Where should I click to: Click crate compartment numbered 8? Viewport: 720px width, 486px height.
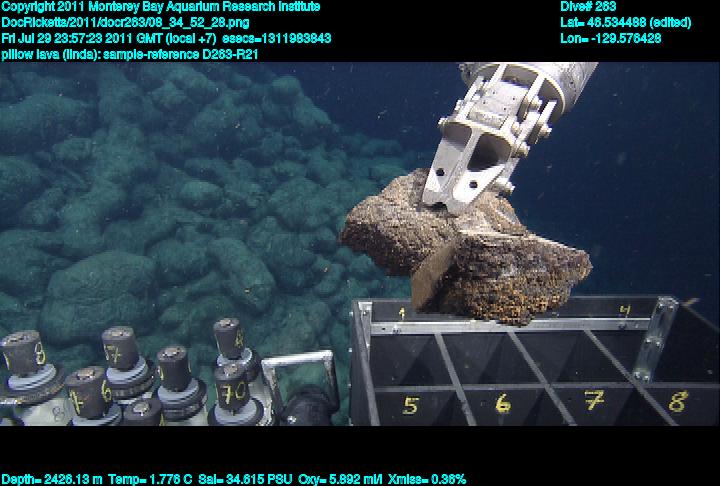coord(677,401)
